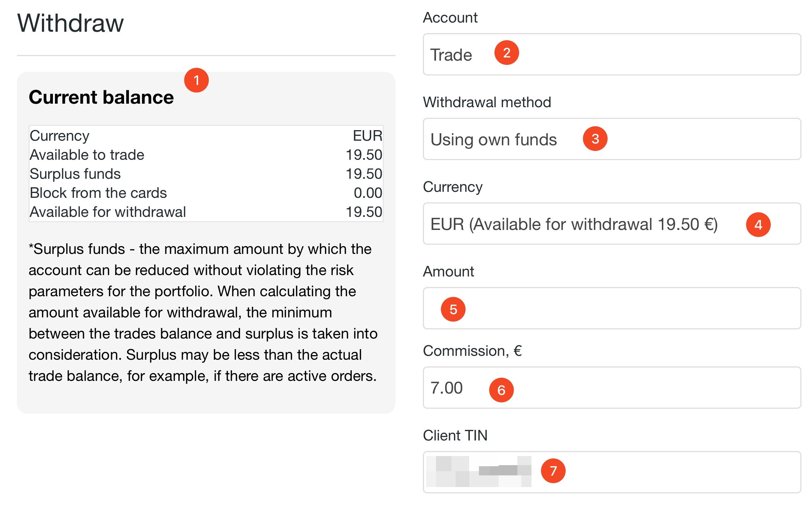
Task: Click red marker 4 in the Currency field
Action: pyautogui.click(x=758, y=225)
